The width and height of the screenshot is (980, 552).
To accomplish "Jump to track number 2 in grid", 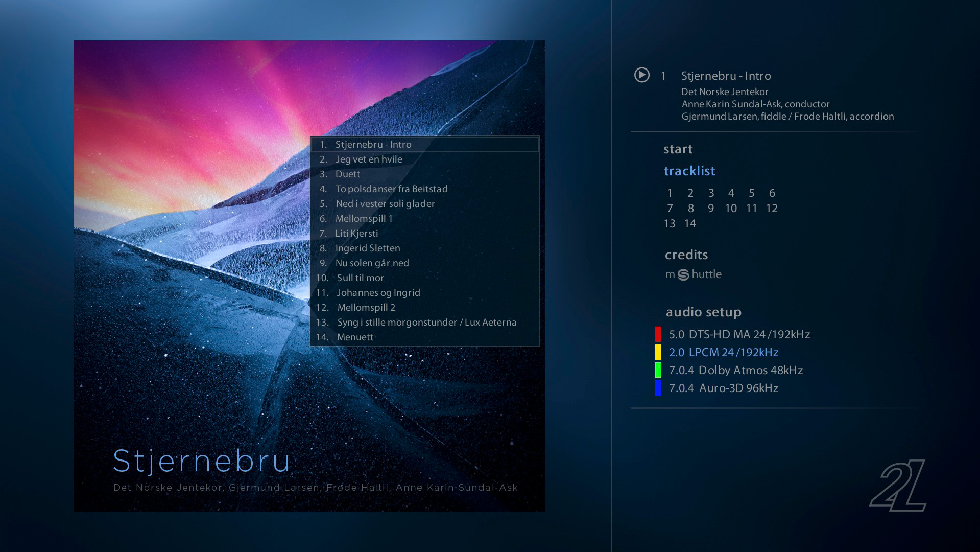I will pyautogui.click(x=690, y=193).
